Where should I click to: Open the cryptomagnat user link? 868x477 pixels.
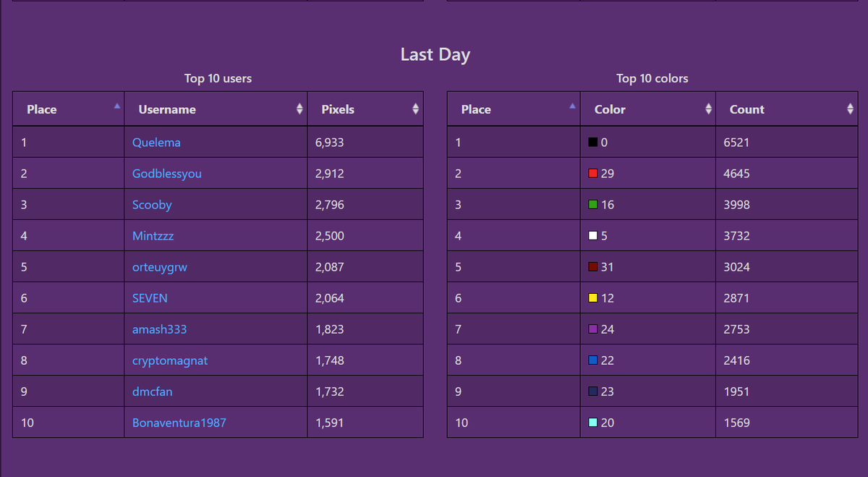tap(170, 360)
